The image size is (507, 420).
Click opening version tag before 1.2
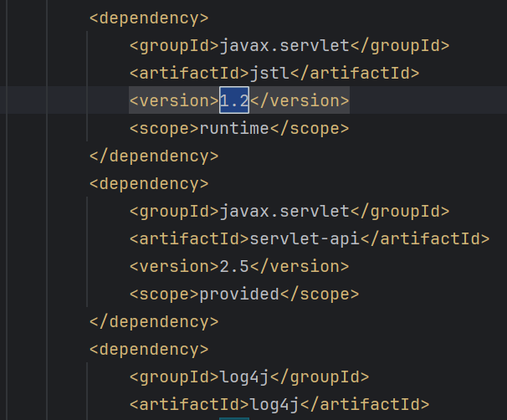[x=173, y=101]
